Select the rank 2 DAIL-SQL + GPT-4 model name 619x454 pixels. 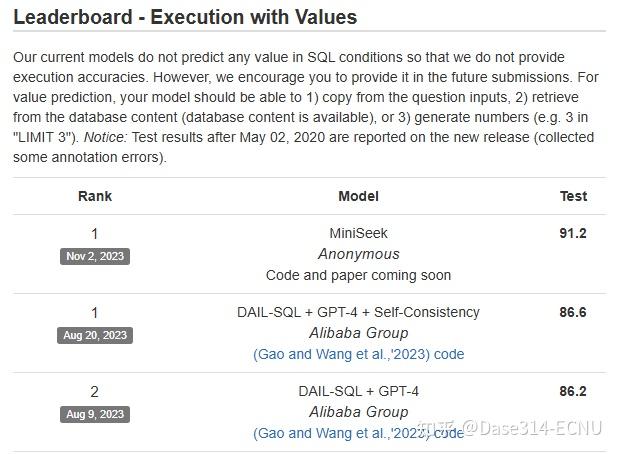358,391
